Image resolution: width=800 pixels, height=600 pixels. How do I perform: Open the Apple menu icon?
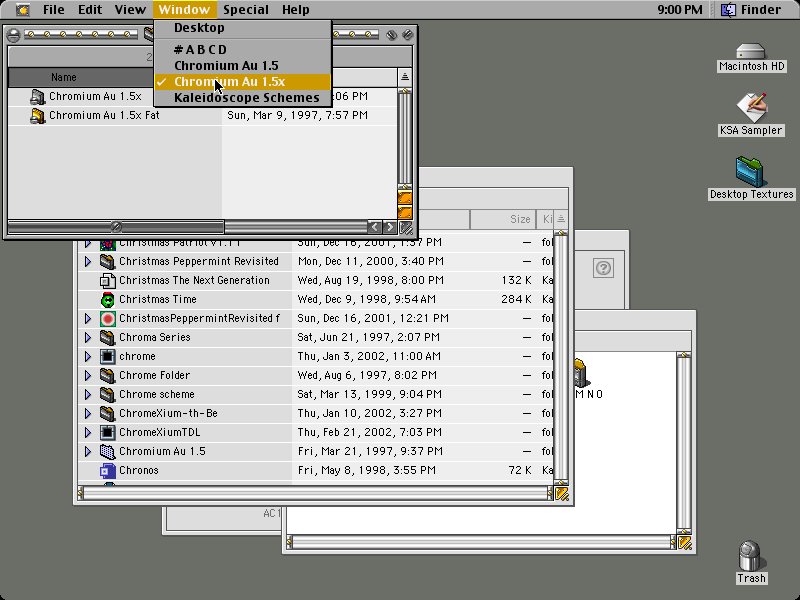pos(22,10)
